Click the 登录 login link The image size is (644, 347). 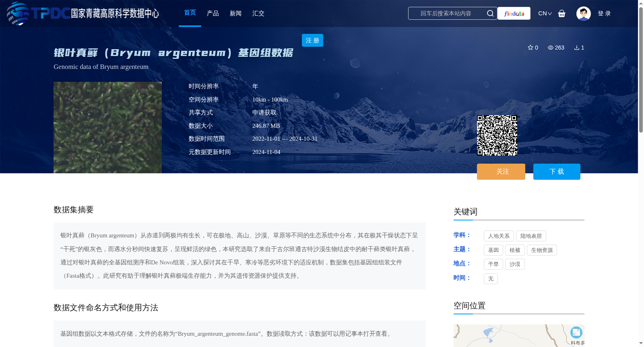[604, 13]
